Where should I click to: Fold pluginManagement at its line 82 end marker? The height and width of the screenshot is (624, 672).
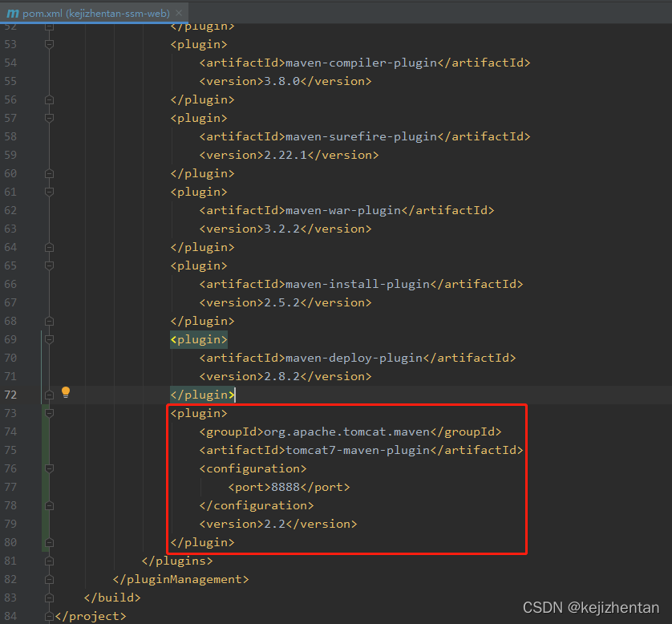[49, 579]
